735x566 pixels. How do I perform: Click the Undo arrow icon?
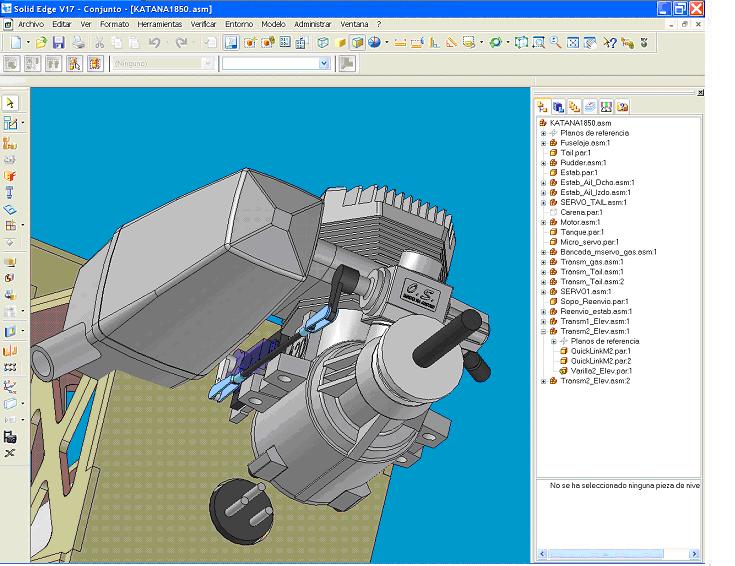point(155,43)
